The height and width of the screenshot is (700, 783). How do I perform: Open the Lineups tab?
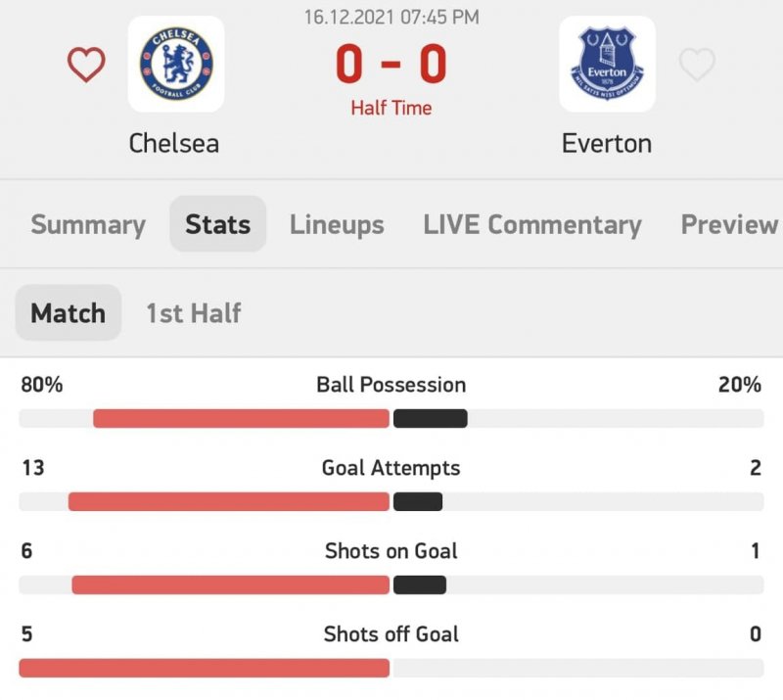pyautogui.click(x=337, y=224)
